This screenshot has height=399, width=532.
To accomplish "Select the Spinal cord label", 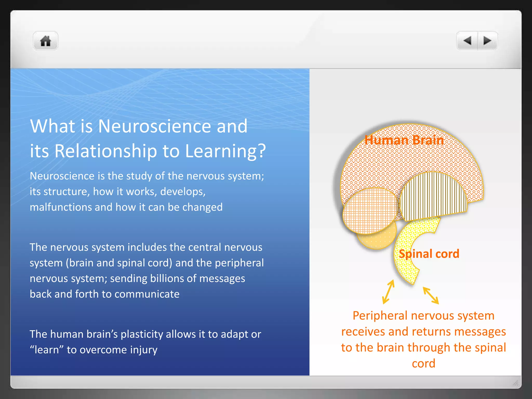I will pyautogui.click(x=429, y=254).
